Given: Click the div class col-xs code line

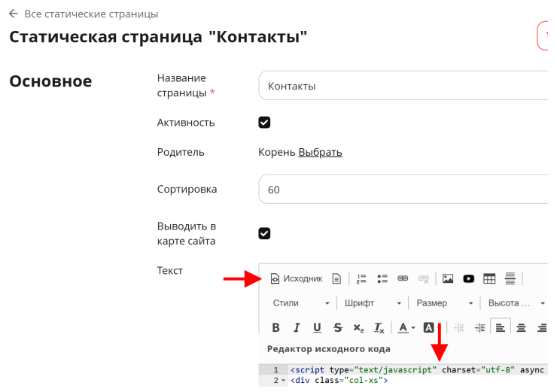Looking at the screenshot, I should (339, 380).
